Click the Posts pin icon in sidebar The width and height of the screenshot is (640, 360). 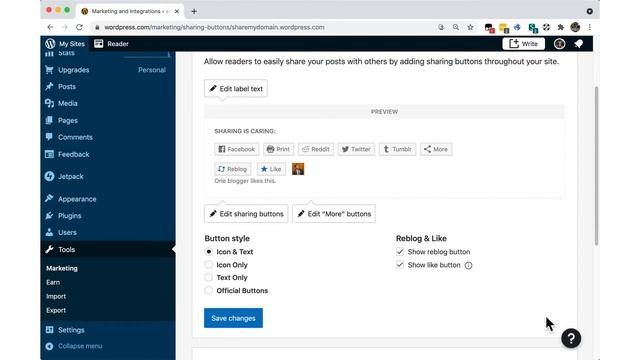[x=49, y=87]
